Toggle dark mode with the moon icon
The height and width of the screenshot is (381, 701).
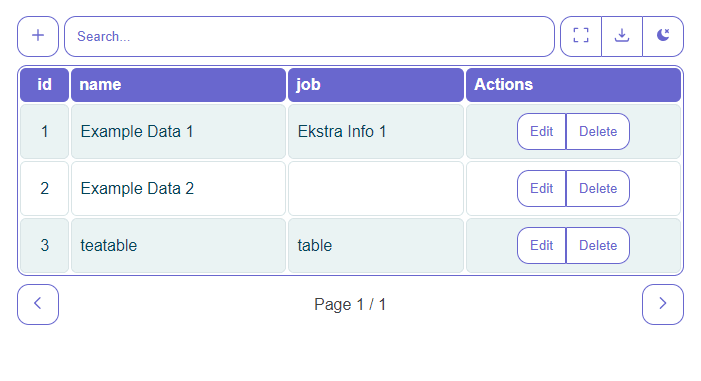(x=663, y=36)
